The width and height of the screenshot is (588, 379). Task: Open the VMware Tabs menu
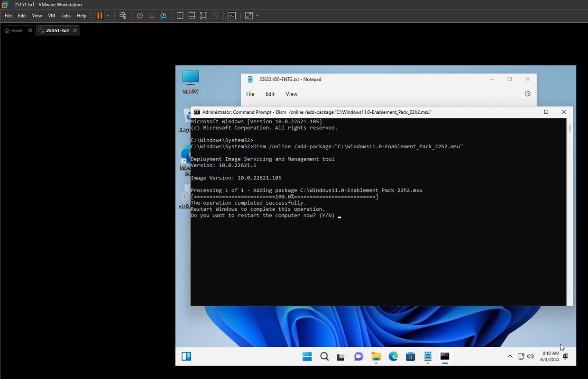click(x=66, y=16)
